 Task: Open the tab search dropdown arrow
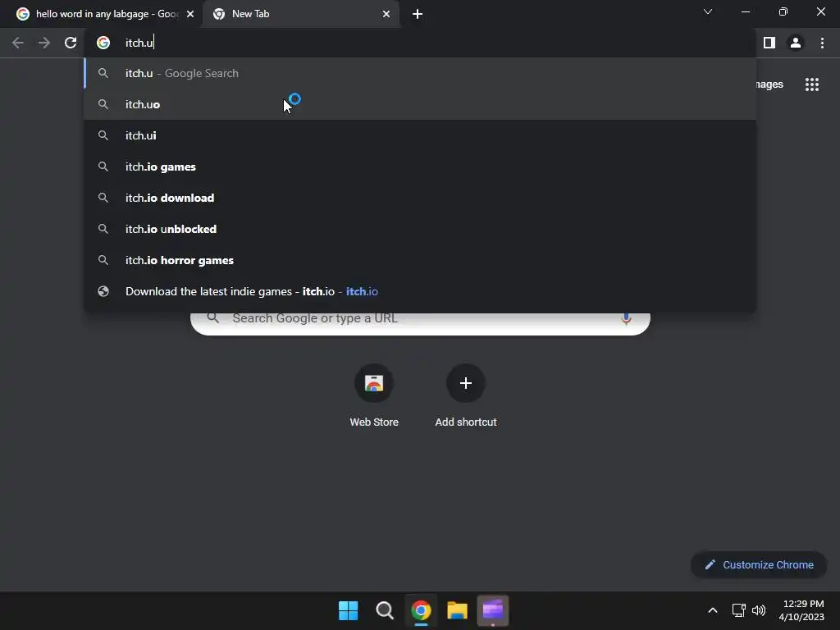tap(708, 11)
